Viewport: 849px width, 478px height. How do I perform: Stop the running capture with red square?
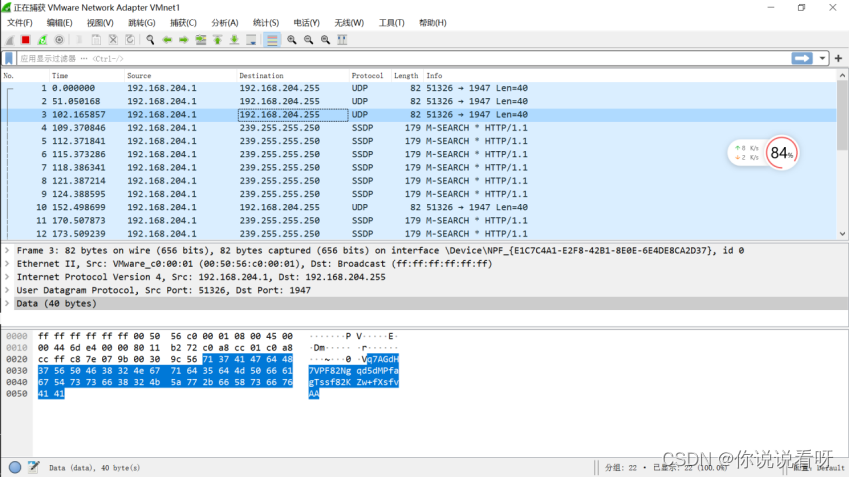point(25,40)
